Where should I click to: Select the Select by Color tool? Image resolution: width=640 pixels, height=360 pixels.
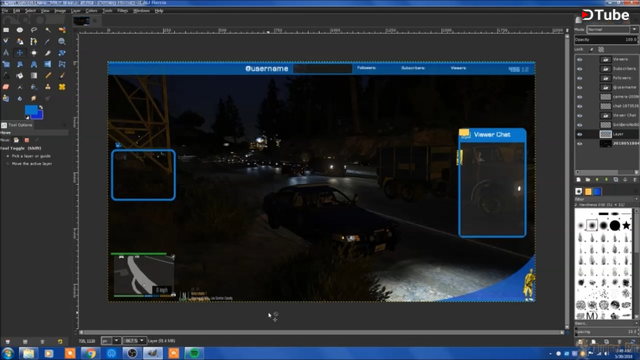tap(62, 30)
